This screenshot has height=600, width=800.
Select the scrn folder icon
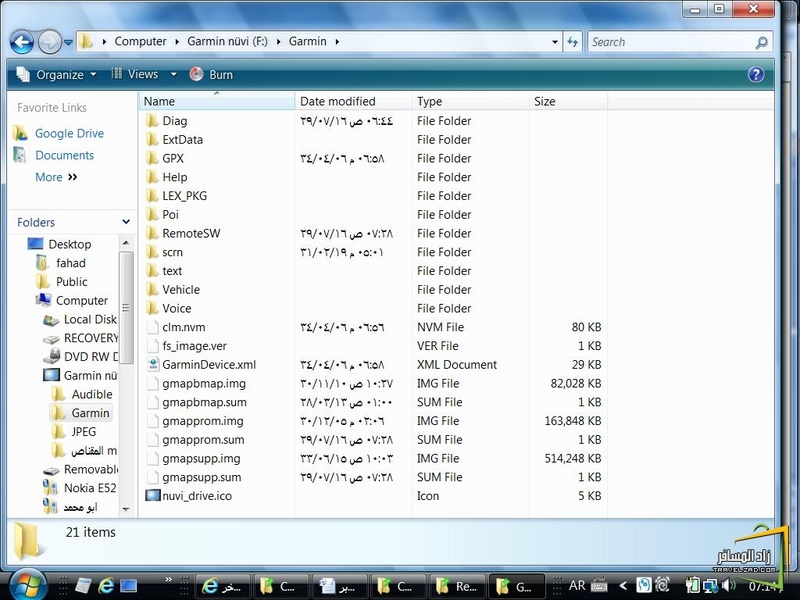click(x=152, y=252)
